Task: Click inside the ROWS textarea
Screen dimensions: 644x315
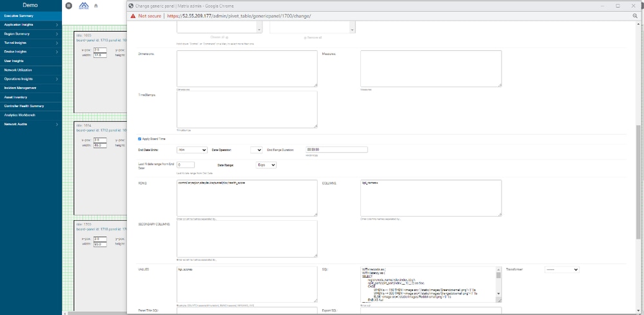Action: (x=247, y=198)
